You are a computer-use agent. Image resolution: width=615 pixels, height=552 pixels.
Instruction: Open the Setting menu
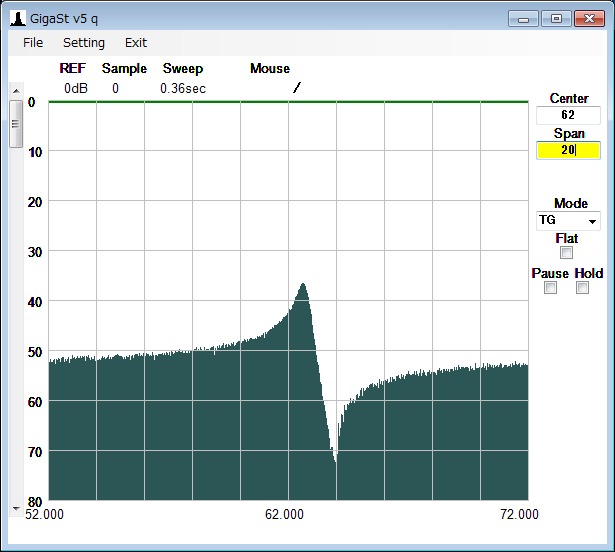pyautogui.click(x=83, y=42)
